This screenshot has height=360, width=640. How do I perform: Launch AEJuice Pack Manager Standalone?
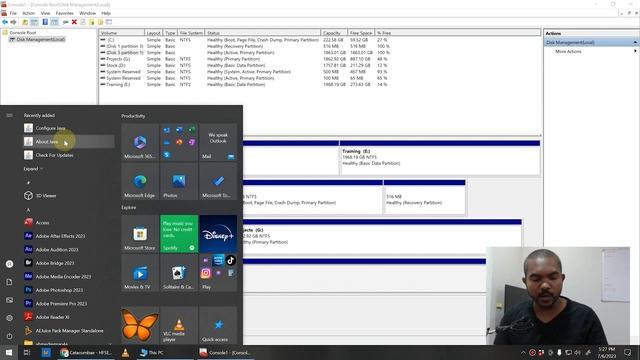coord(69,331)
